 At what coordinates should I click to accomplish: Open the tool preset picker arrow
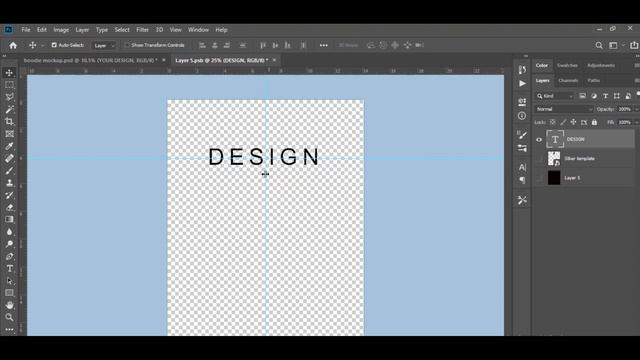[42, 46]
